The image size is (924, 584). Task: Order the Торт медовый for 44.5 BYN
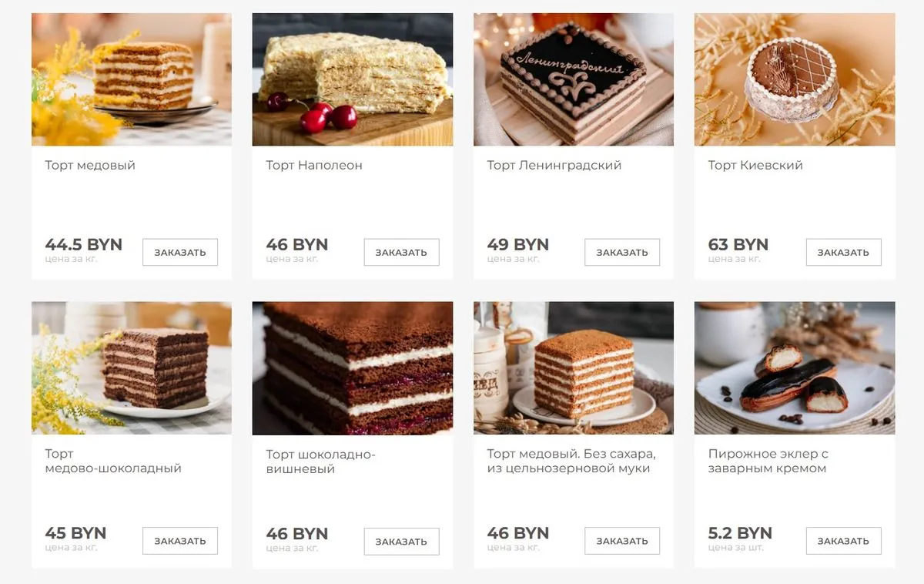(x=180, y=252)
